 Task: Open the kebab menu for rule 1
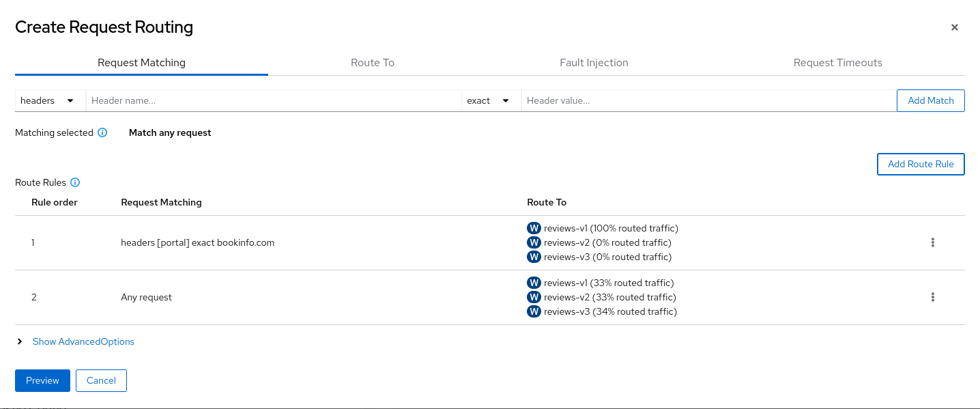(933, 242)
